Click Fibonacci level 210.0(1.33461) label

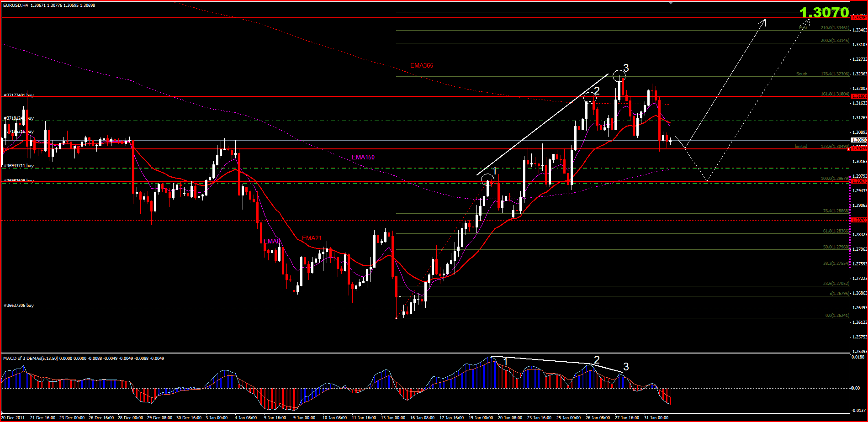[835, 28]
